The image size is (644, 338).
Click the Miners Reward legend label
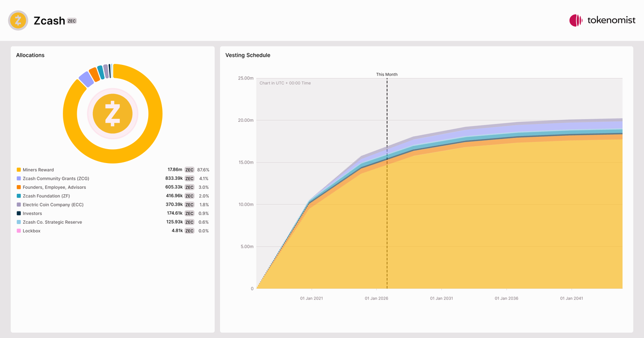(x=38, y=170)
